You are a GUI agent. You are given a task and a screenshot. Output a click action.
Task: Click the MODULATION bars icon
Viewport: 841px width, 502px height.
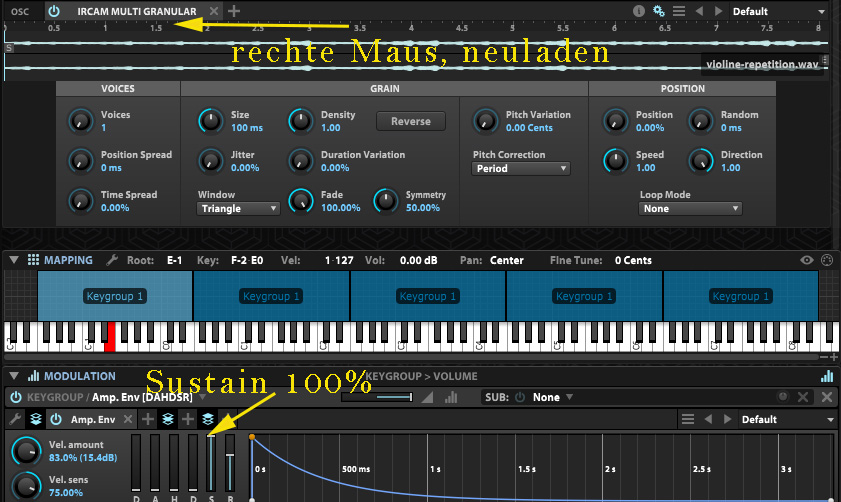click(33, 376)
